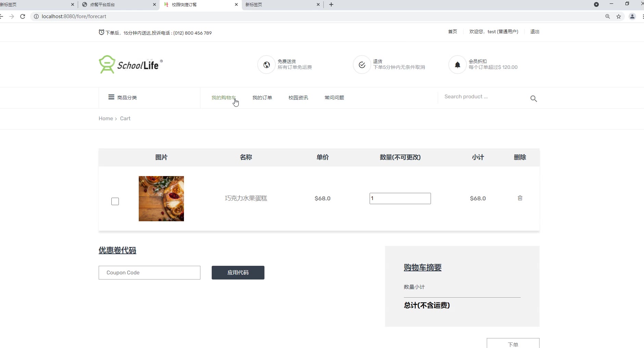Click the 总计(不含运费) label
This screenshot has height=348, width=644.
tap(427, 305)
